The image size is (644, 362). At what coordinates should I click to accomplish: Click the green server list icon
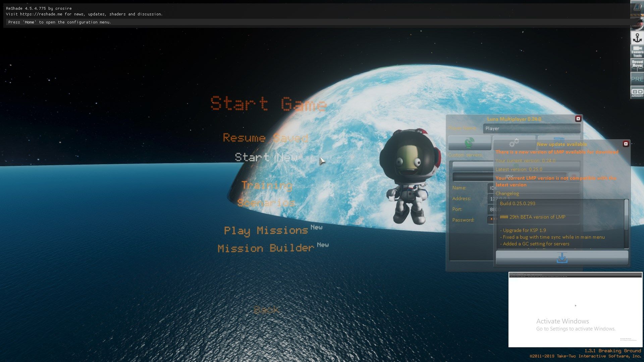[x=470, y=142]
